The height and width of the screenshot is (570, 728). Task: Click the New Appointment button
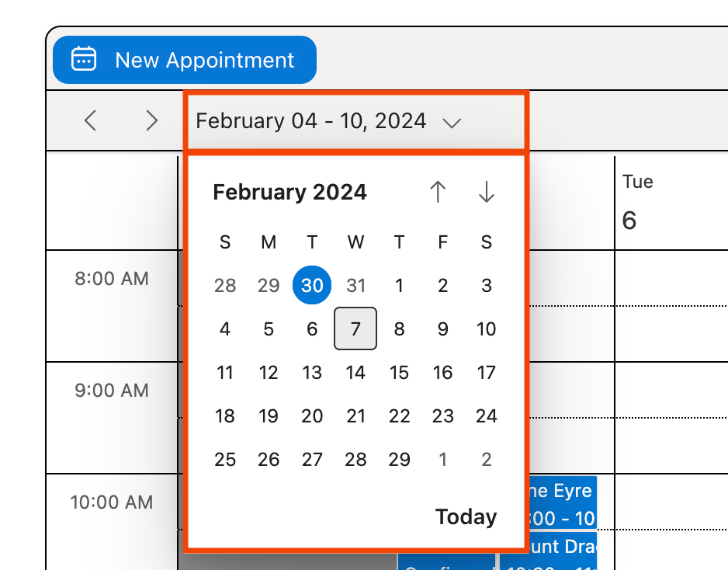[x=184, y=59]
